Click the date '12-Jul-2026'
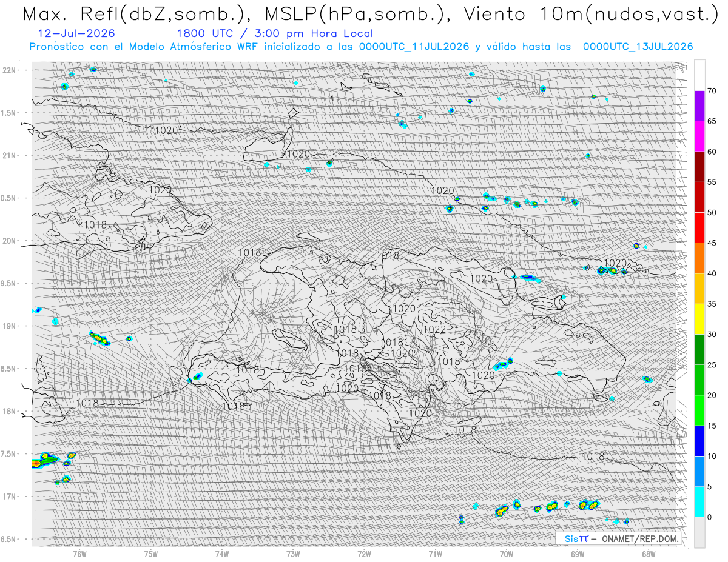This screenshot has height=562, width=728. coord(75,33)
